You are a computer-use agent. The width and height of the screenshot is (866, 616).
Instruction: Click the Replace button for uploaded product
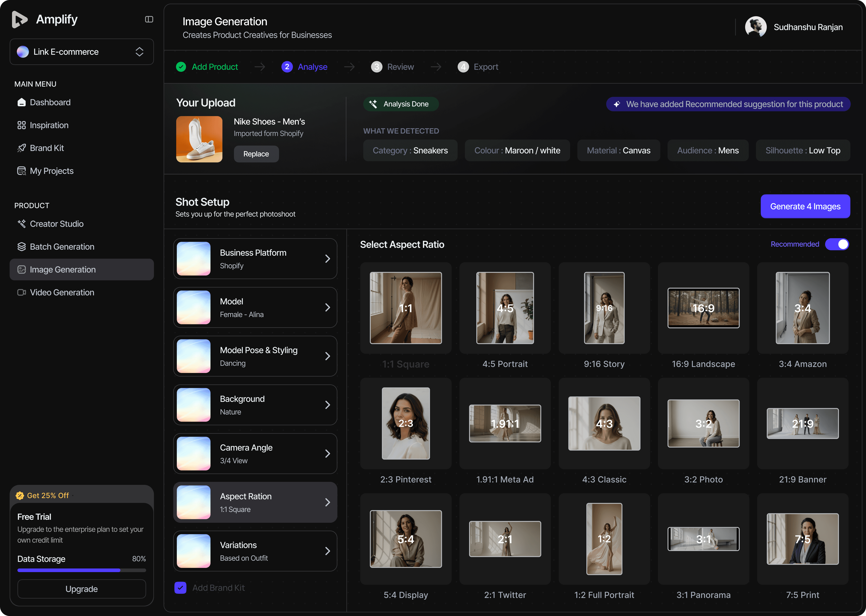(256, 154)
